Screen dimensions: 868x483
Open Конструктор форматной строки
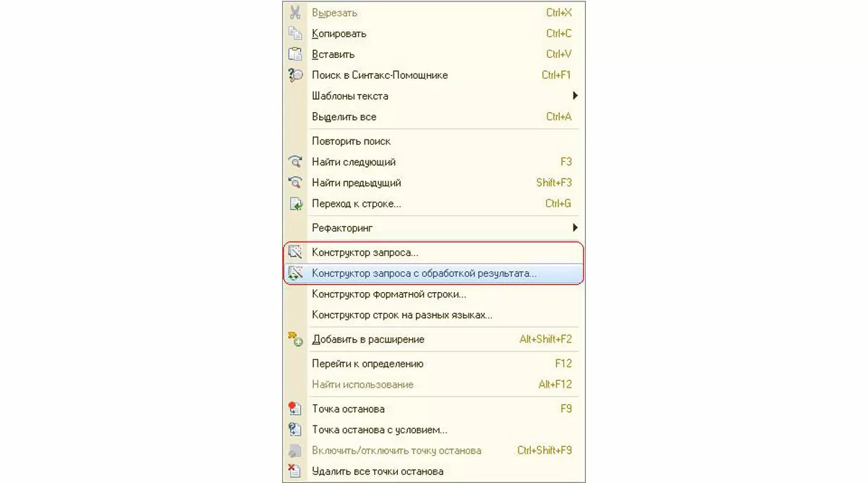tap(389, 294)
